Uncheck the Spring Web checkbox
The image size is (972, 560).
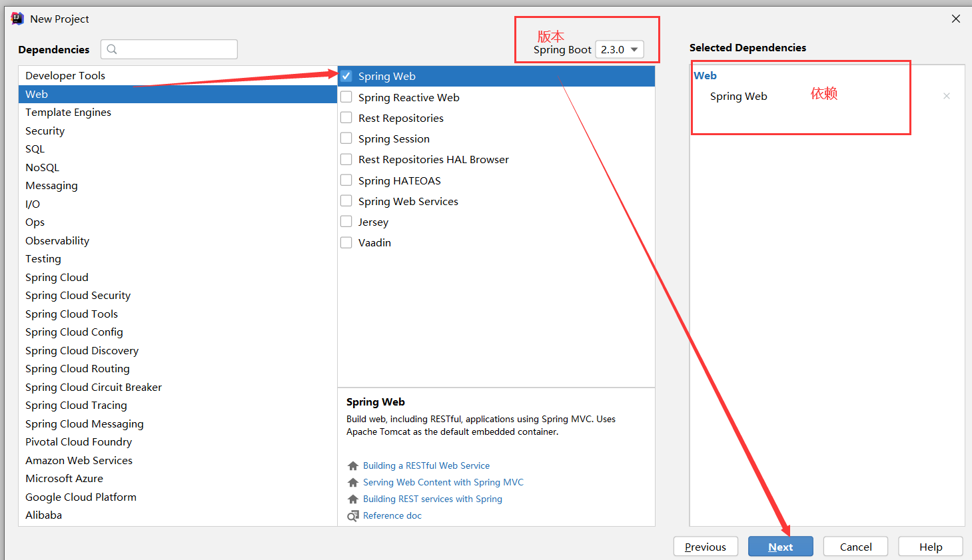346,76
